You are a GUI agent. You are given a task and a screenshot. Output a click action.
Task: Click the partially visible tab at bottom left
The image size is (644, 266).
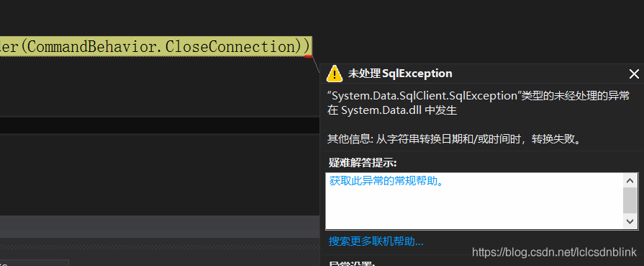(34, 262)
